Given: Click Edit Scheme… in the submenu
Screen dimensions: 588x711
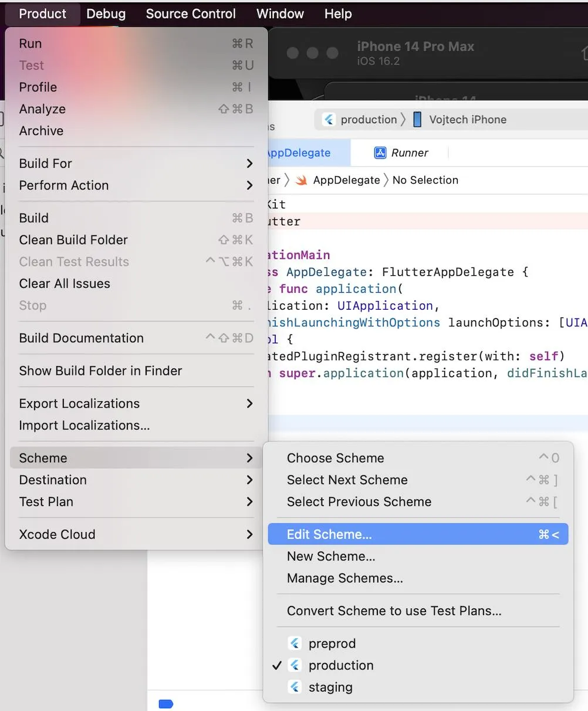Looking at the screenshot, I should tap(418, 534).
